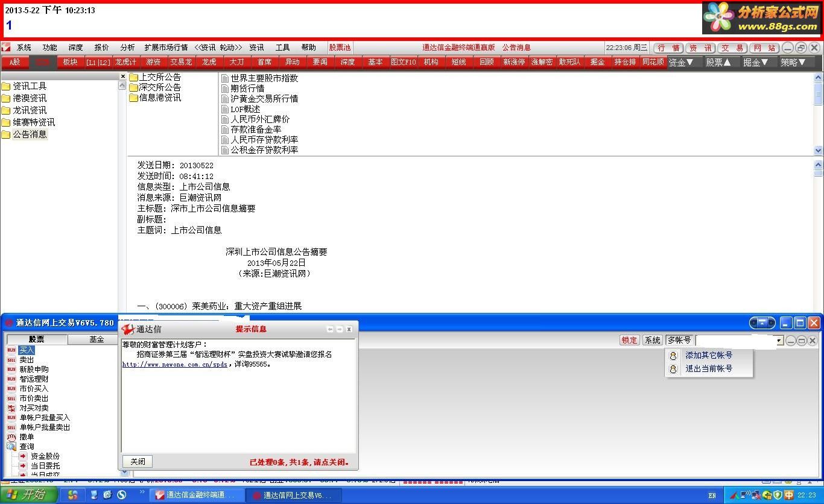This screenshot has height=504, width=824.
Task: Click the 添加其它帐号 user icon
Action: pos(673,356)
